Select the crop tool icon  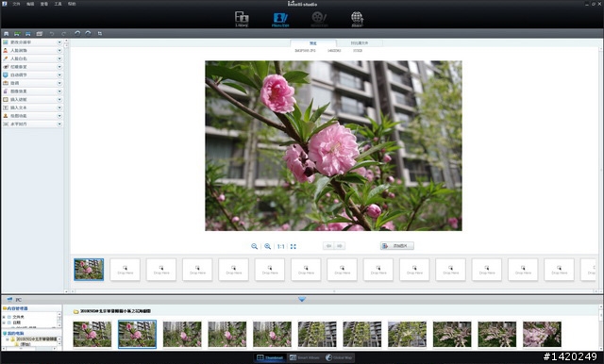click(100, 34)
